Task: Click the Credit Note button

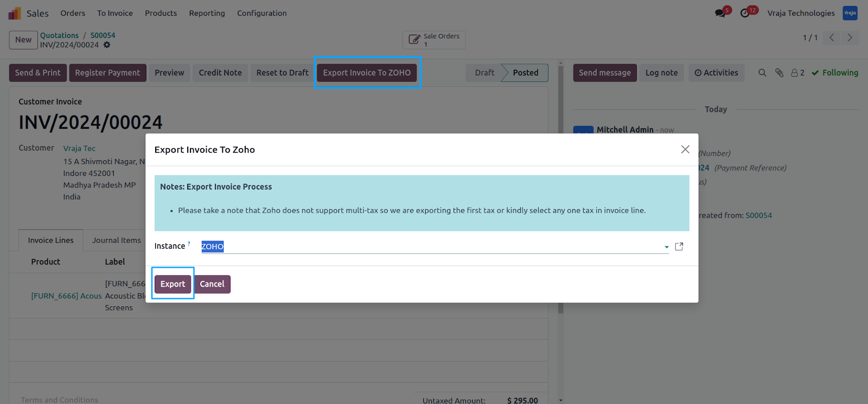Action: coord(220,73)
